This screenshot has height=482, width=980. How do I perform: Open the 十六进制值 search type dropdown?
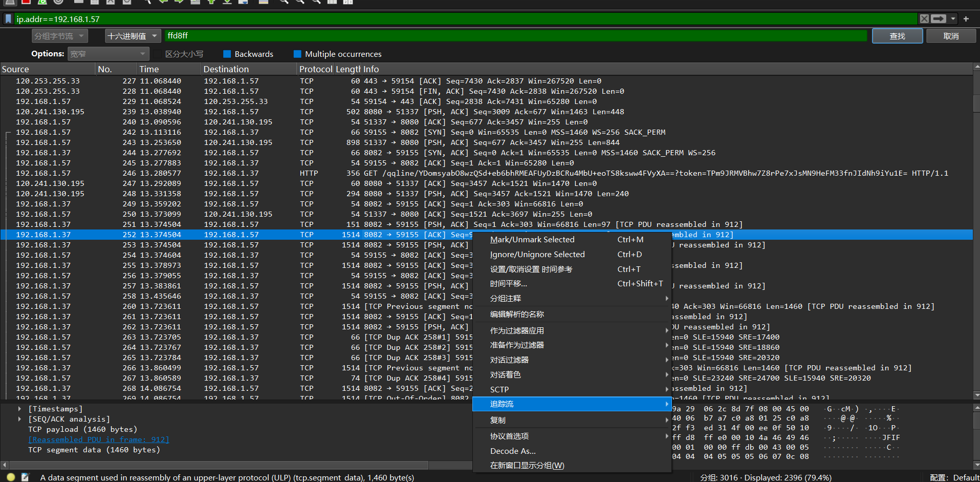pos(133,36)
